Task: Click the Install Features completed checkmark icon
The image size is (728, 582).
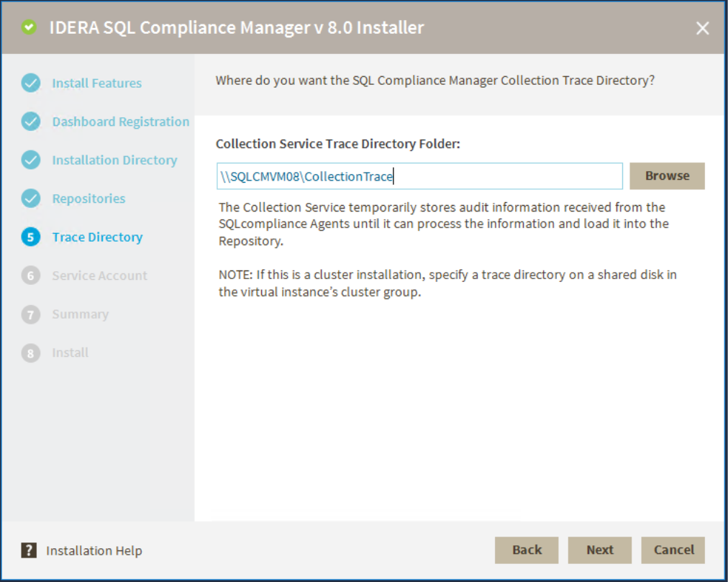Action: [31, 83]
